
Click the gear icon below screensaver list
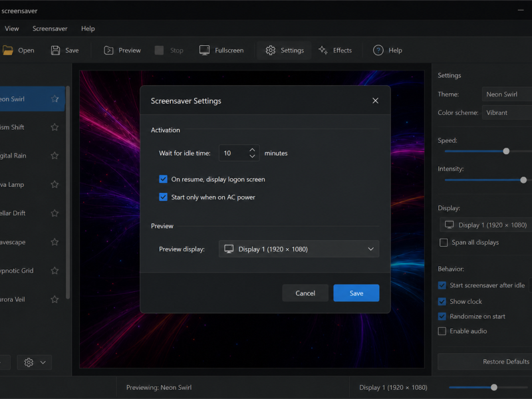tap(29, 362)
